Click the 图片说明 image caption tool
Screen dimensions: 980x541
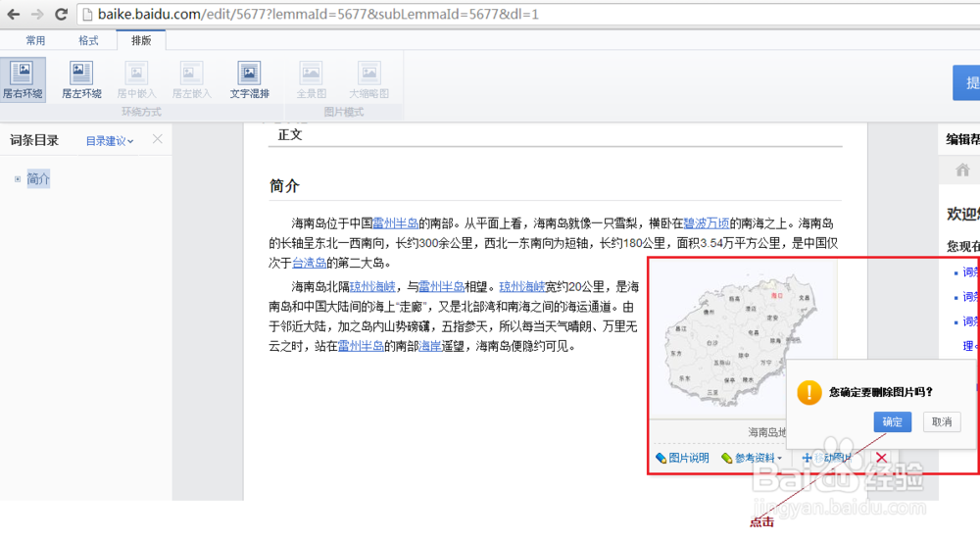pyautogui.click(x=682, y=458)
